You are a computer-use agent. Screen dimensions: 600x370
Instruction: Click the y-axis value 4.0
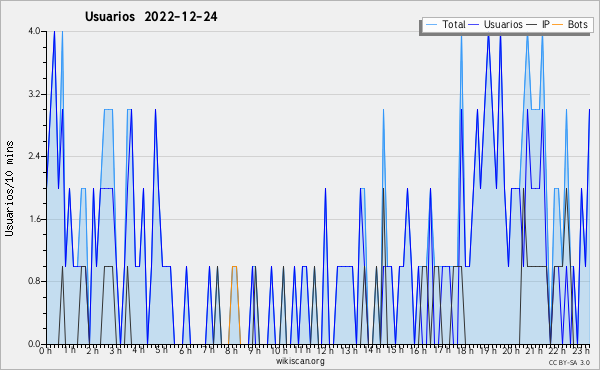(34, 31)
